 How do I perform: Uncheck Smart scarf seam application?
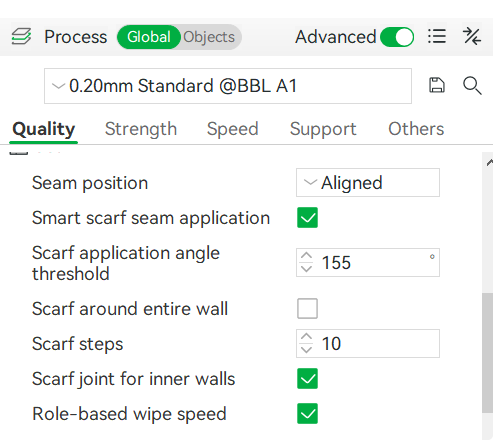[307, 218]
